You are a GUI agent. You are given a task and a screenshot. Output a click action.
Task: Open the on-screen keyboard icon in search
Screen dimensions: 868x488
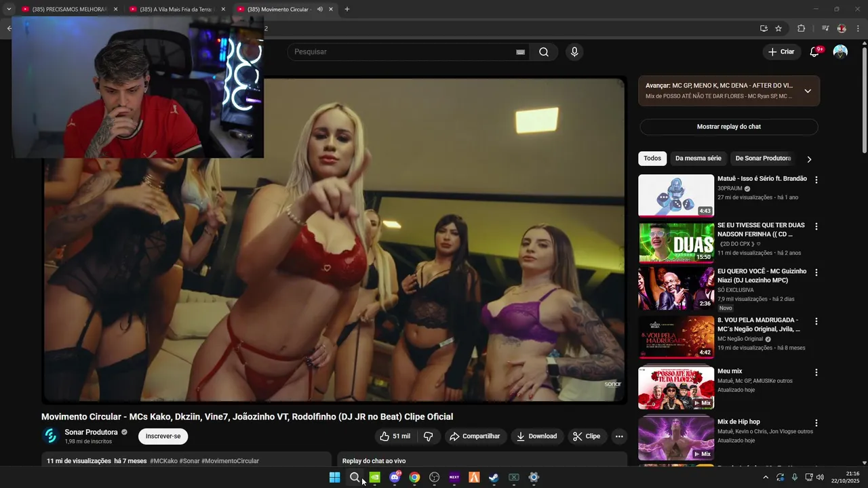[x=520, y=52]
